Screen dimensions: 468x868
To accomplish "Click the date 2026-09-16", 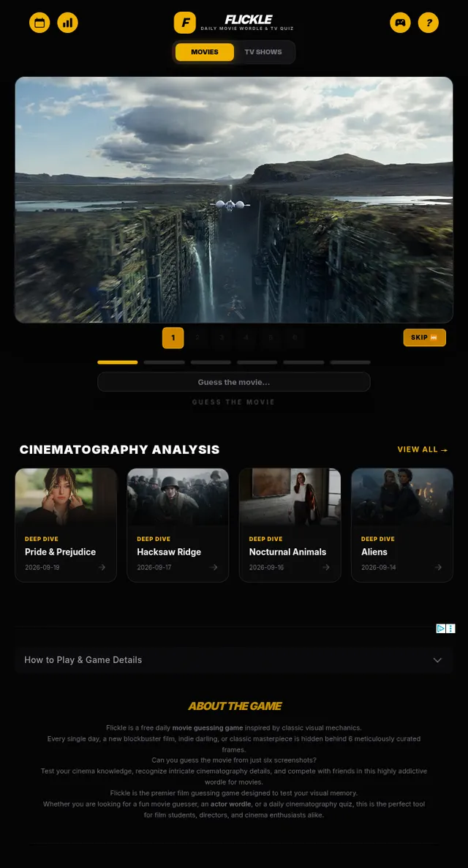I will point(266,567).
